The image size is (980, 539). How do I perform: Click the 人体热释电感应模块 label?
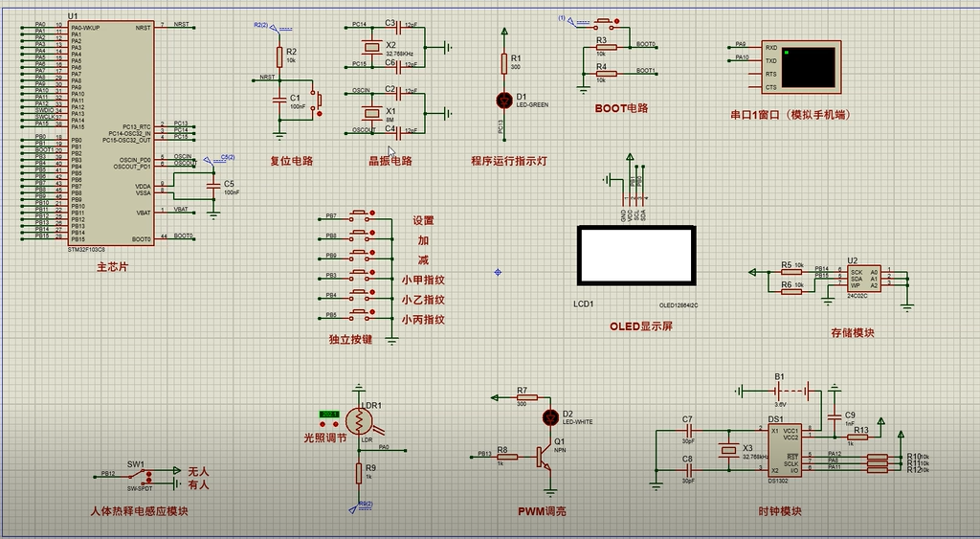(139, 511)
